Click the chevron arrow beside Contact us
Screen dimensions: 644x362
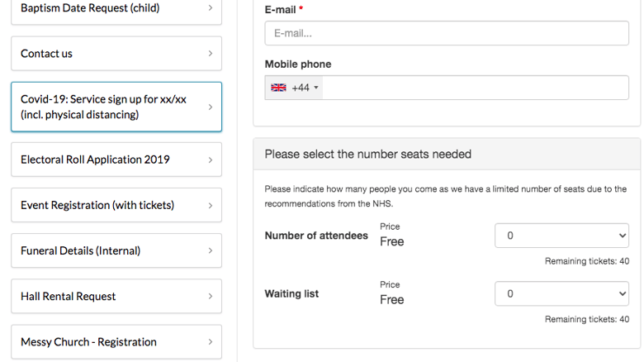click(x=211, y=54)
